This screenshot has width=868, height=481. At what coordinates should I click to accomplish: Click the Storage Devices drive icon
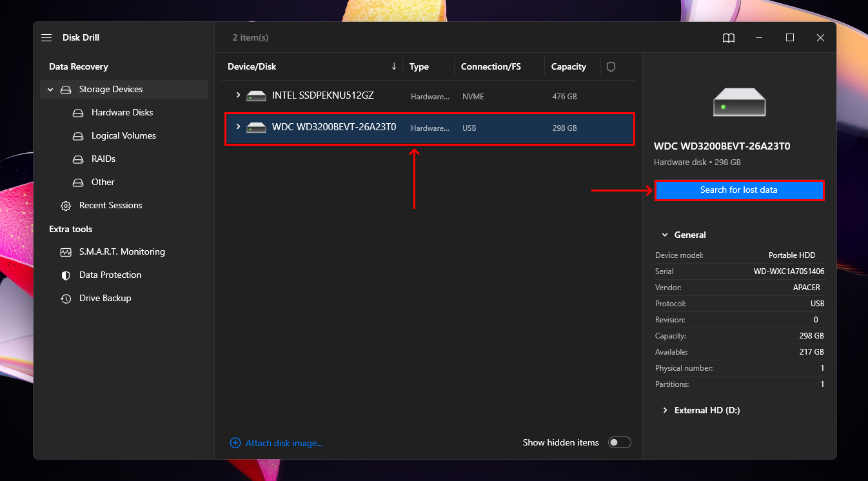point(66,90)
